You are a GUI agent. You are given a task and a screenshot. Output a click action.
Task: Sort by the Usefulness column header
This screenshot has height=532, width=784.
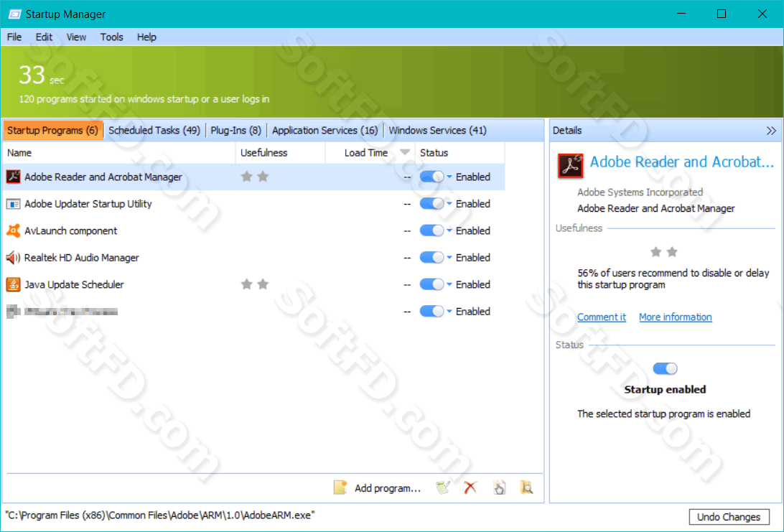click(281, 152)
